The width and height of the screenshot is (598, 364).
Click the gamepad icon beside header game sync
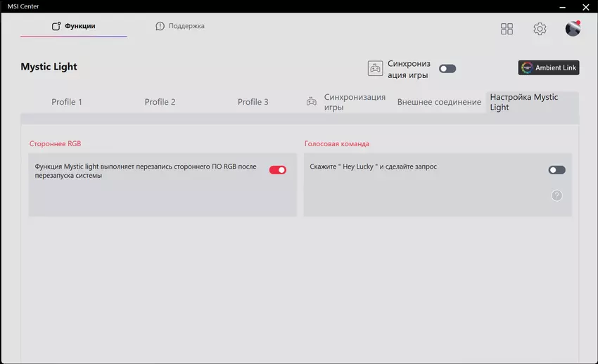tap(375, 68)
